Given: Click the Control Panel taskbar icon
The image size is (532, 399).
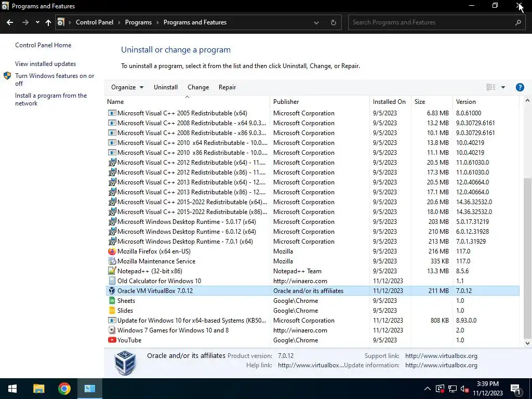Looking at the screenshot, I should [89, 389].
